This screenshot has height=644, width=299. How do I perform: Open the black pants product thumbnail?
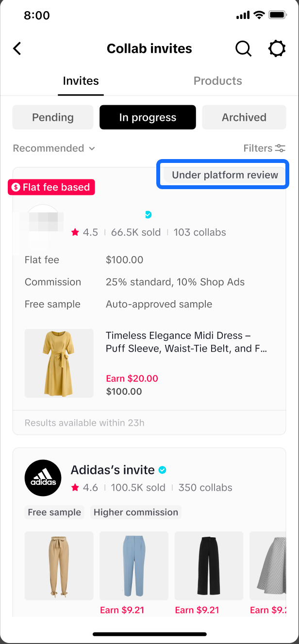point(209,565)
